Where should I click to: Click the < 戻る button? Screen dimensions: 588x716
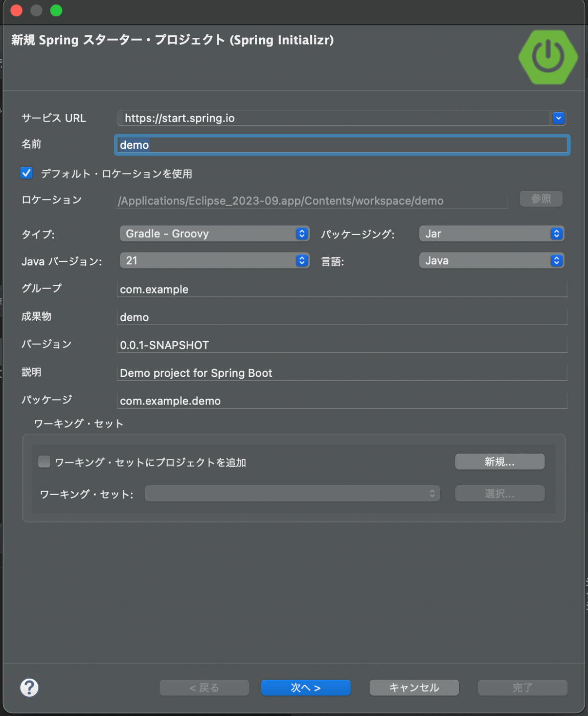pos(204,688)
